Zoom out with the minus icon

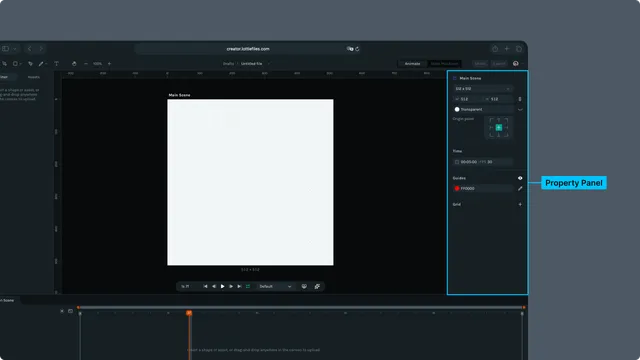click(86, 64)
